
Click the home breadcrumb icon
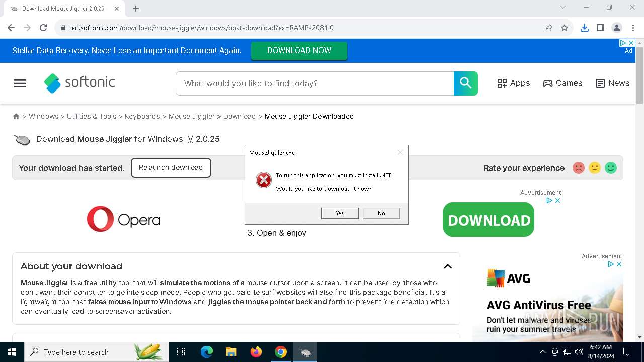click(16, 116)
